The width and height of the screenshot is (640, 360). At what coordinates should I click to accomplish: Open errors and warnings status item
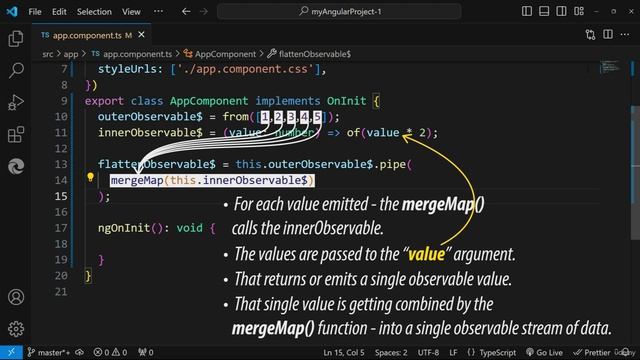tap(110, 352)
